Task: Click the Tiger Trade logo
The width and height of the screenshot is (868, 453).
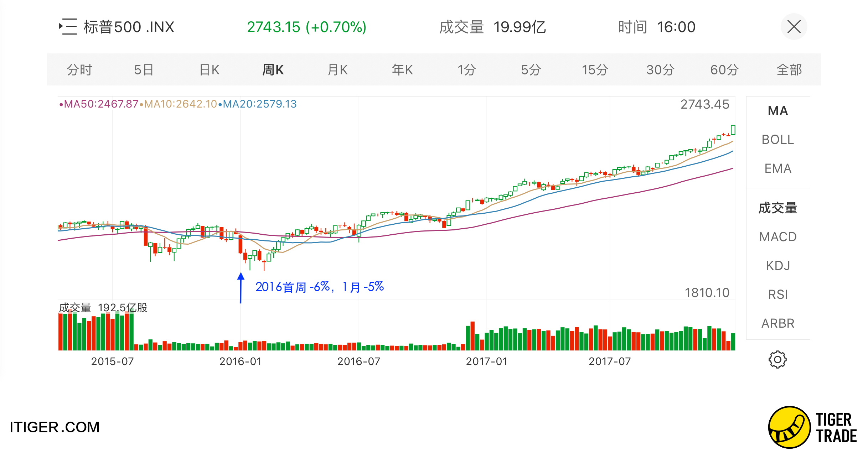Action: pos(812,427)
